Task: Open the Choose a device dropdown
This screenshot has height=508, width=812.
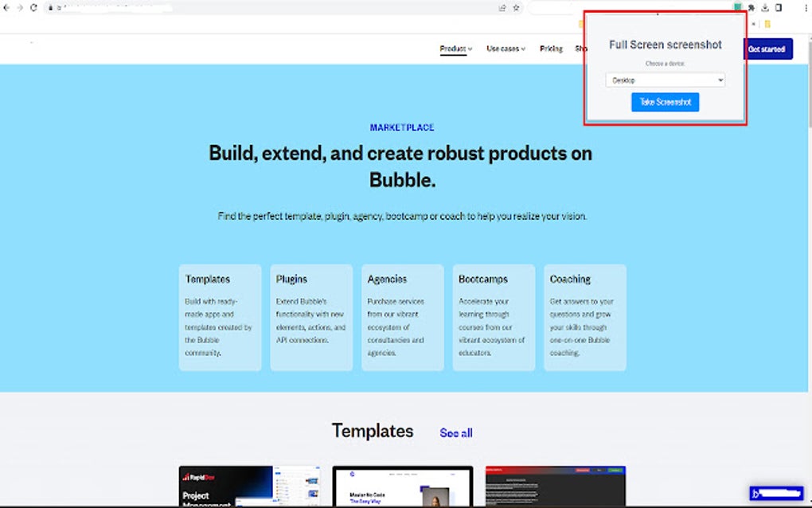Action: [665, 80]
